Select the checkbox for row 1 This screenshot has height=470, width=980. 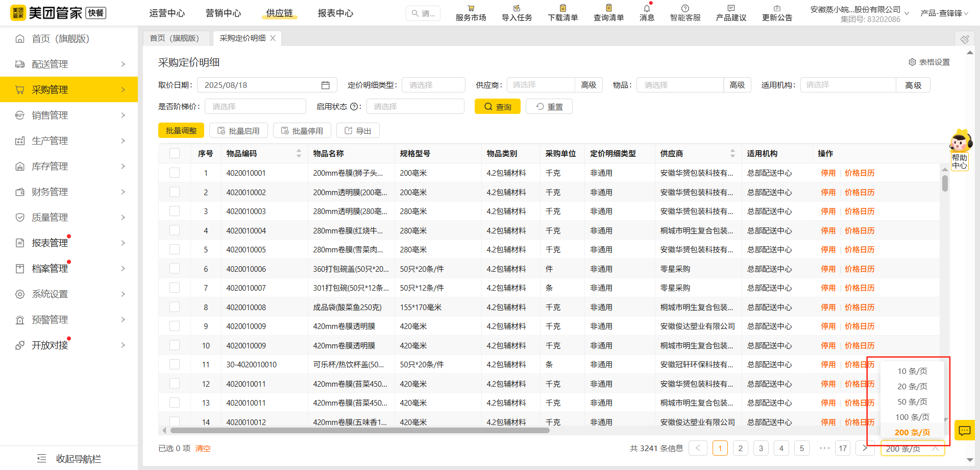[x=175, y=173]
